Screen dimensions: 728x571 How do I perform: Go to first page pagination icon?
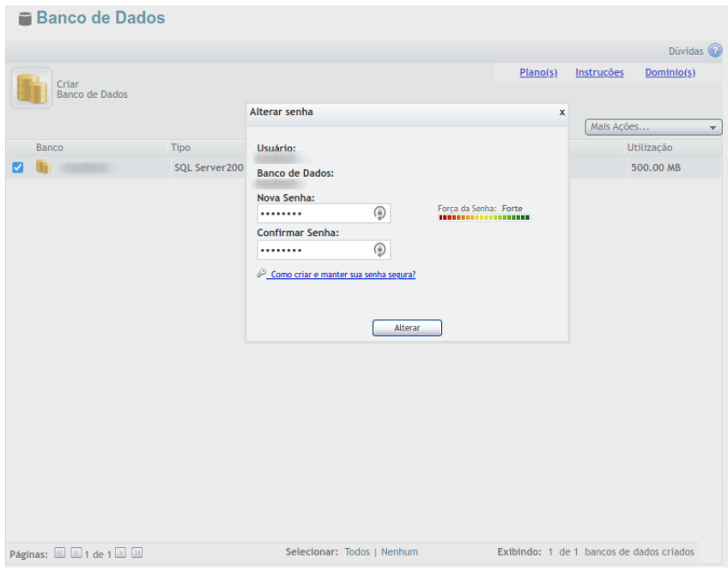coord(60,553)
